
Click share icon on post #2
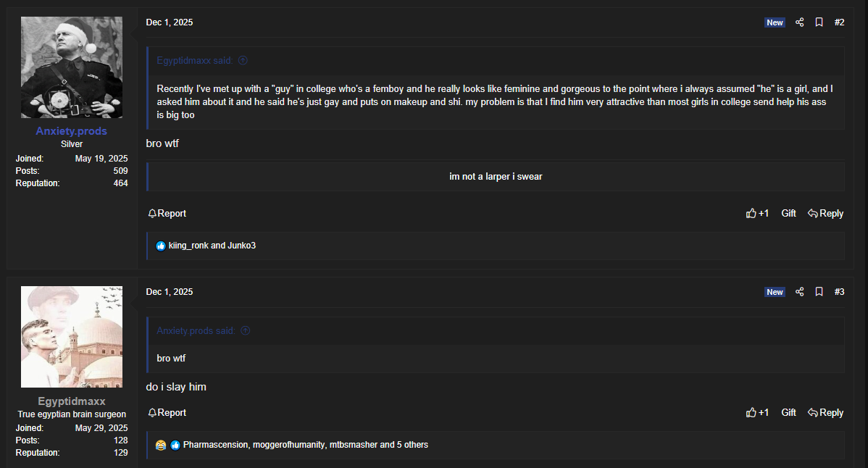coord(799,22)
